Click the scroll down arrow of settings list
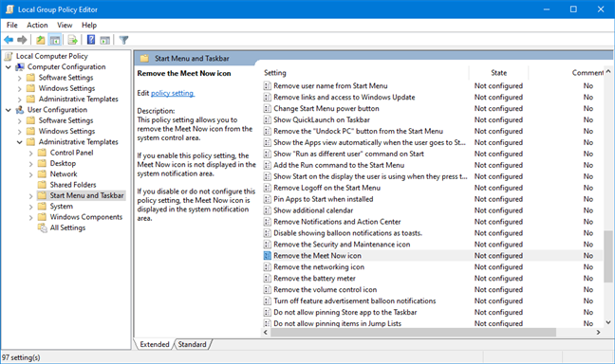The width and height of the screenshot is (615, 364). pos(608,323)
